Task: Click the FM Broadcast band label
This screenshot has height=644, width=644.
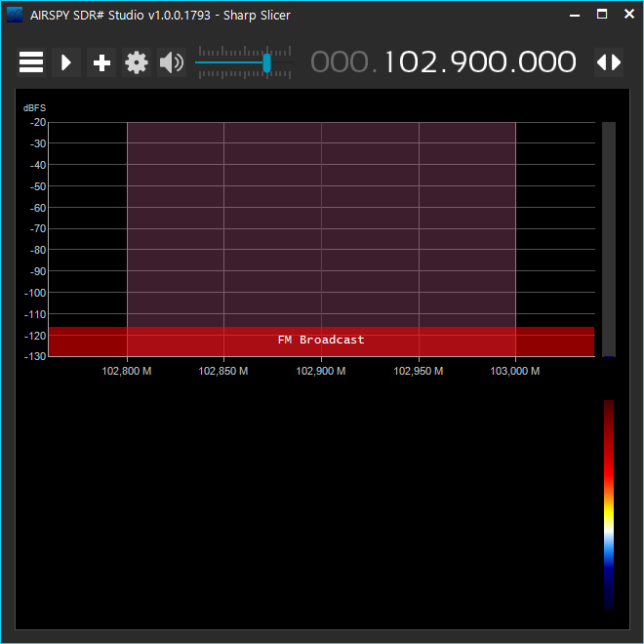Action: pyautogui.click(x=321, y=340)
